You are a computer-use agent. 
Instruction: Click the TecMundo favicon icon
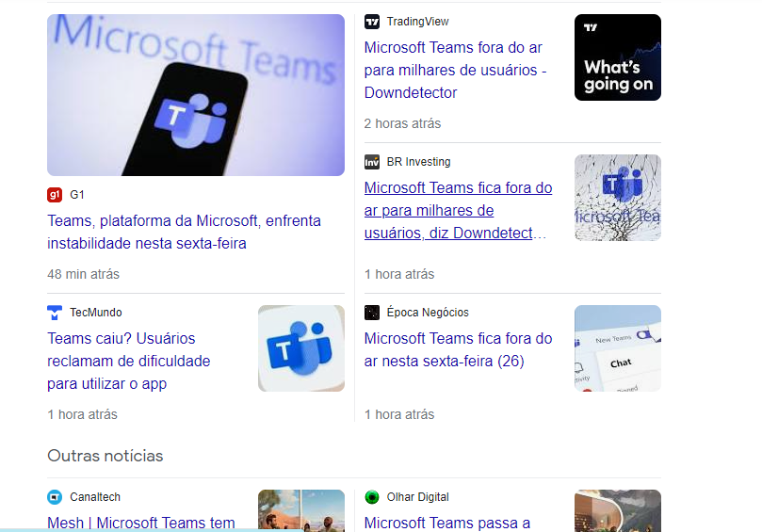55,313
